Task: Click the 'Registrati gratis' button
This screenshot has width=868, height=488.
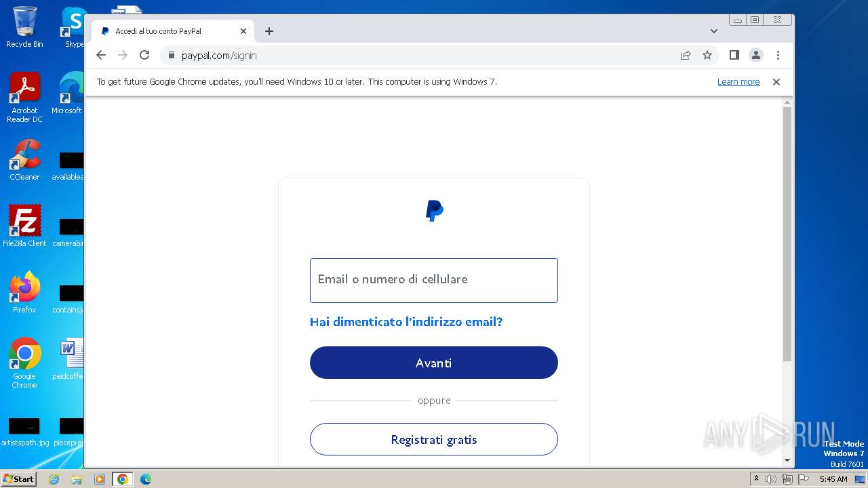Action: 434,439
